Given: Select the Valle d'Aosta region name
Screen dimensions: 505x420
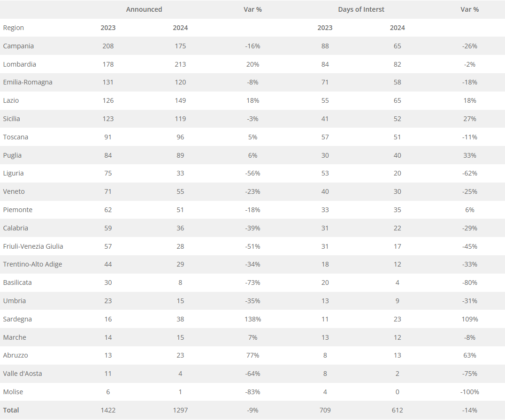Looking at the screenshot, I should click(x=23, y=374).
